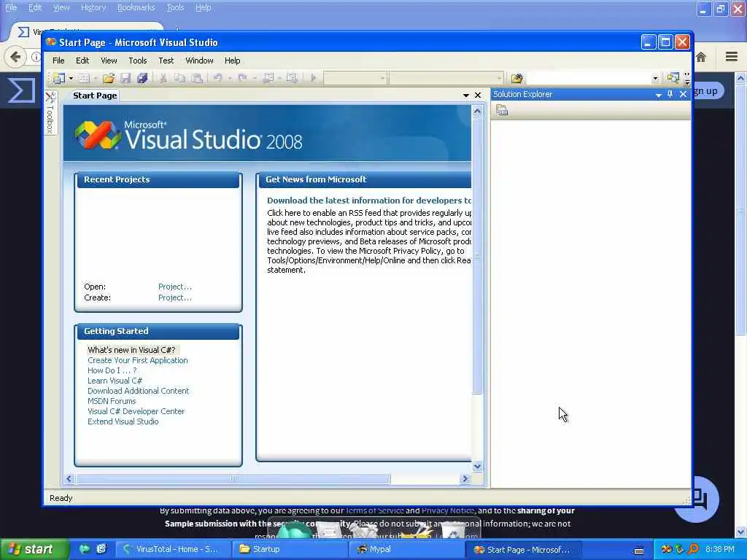
Task: Click the Find in Files icon
Action: [516, 78]
